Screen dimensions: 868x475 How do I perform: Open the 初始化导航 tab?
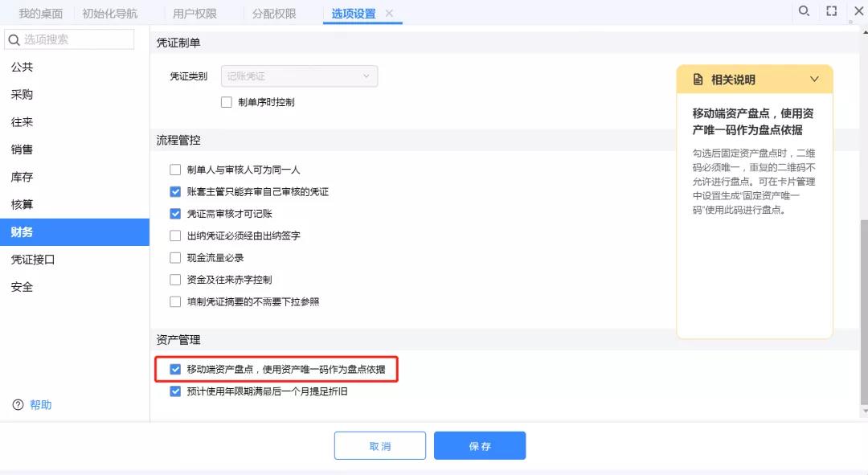point(110,14)
